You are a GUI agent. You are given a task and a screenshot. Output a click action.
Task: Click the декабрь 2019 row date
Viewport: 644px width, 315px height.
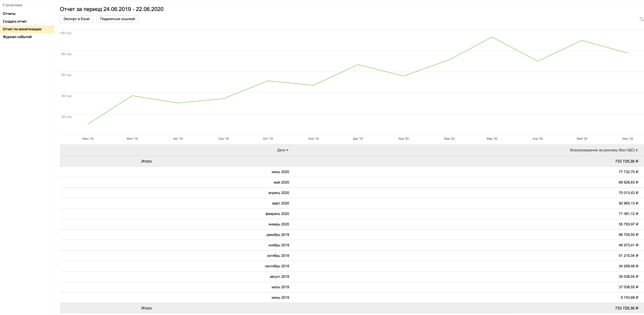point(278,235)
